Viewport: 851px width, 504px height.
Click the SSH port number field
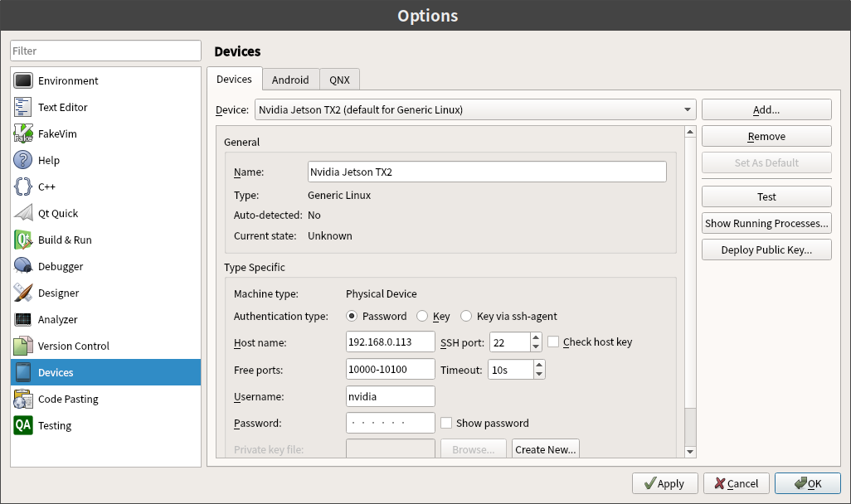(x=509, y=342)
